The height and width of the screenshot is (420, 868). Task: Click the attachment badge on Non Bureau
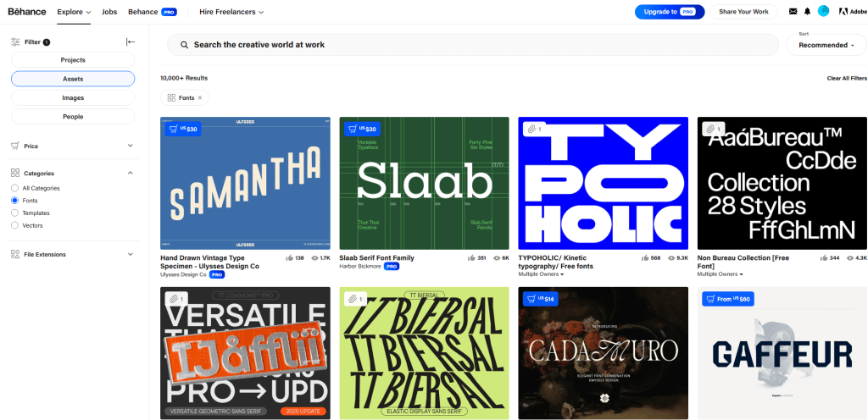pos(713,129)
